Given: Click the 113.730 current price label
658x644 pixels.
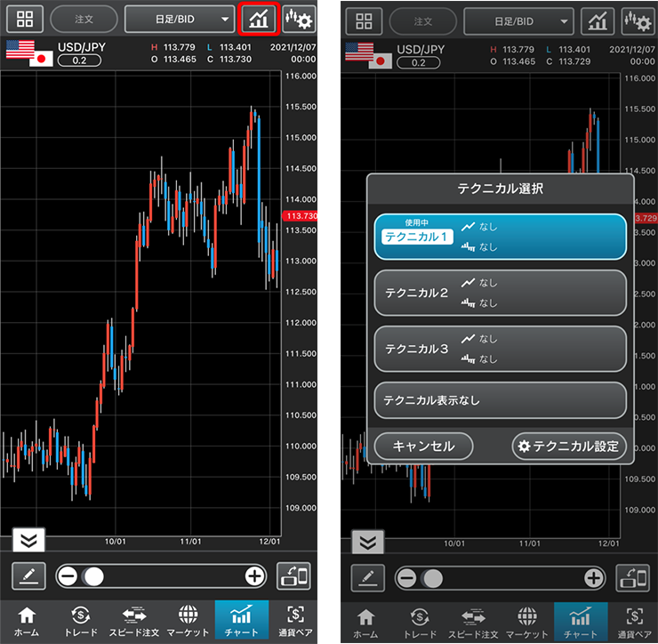Looking at the screenshot, I should click(x=300, y=216).
